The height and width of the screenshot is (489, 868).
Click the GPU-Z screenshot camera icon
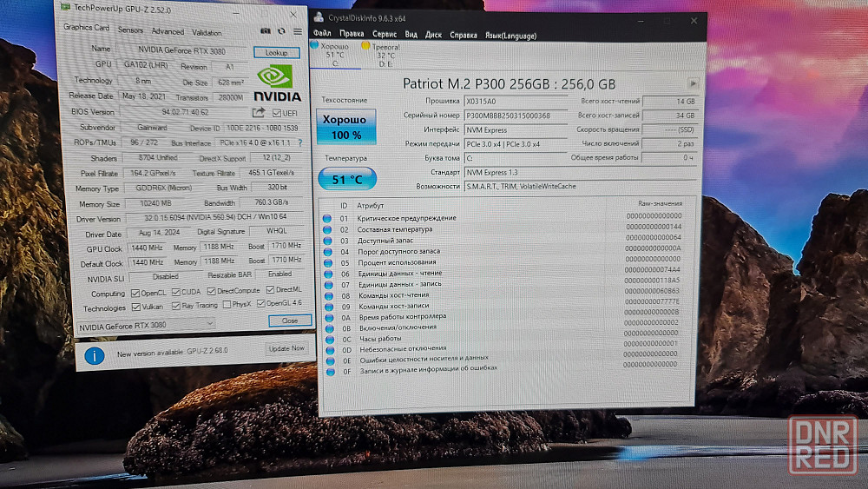pyautogui.click(x=266, y=31)
